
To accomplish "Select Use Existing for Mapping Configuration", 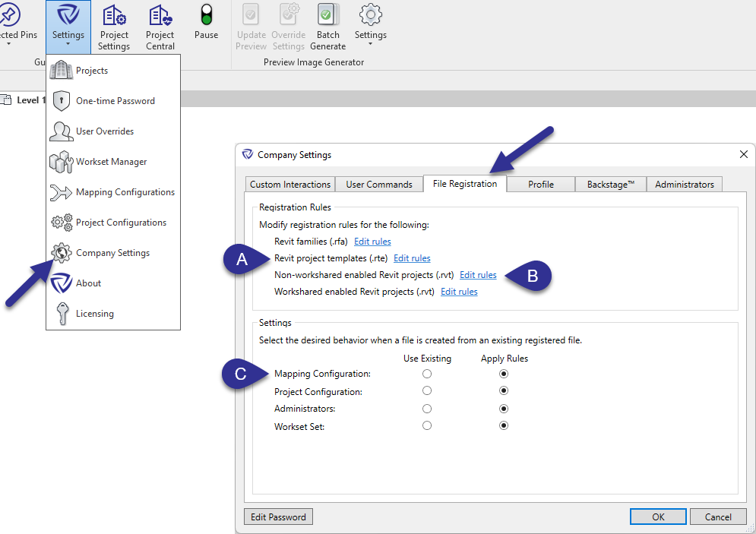I will (x=427, y=374).
